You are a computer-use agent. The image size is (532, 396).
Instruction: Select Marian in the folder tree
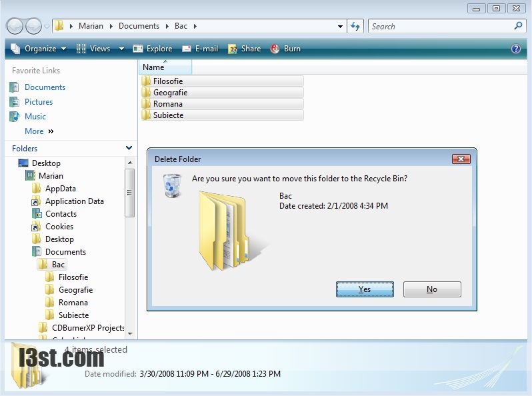point(51,176)
